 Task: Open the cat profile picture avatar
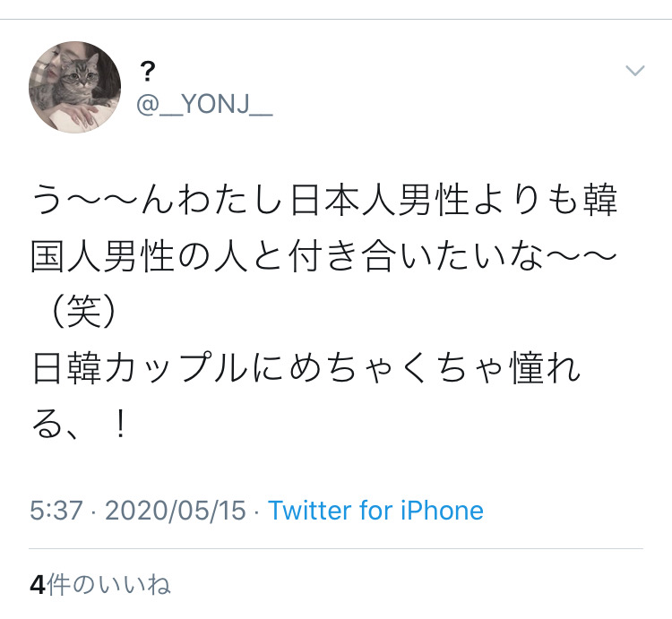[74, 87]
